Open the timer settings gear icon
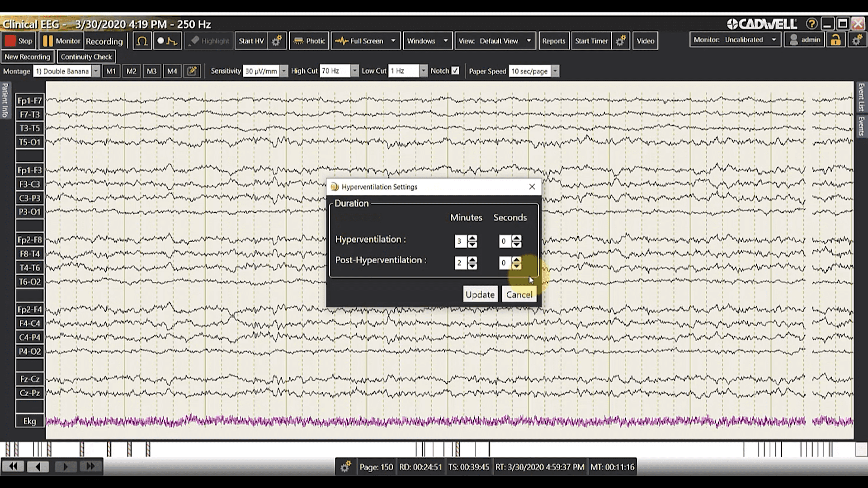The width and height of the screenshot is (868, 488). [621, 41]
